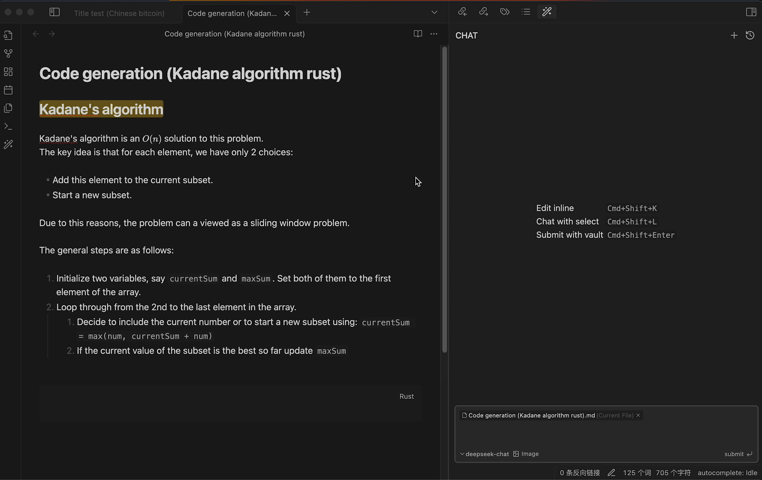Start a new chat with plus icon
This screenshot has height=480, width=762.
click(x=734, y=35)
